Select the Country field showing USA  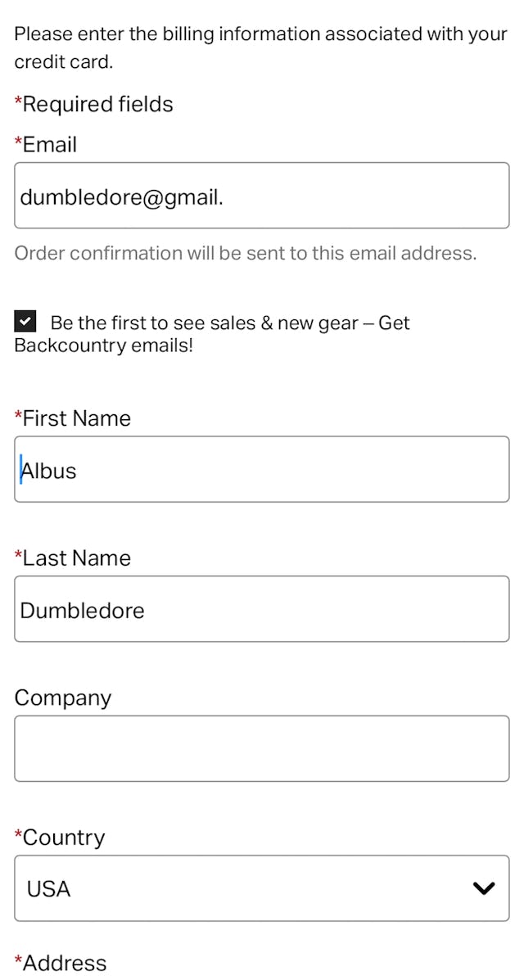point(262,887)
